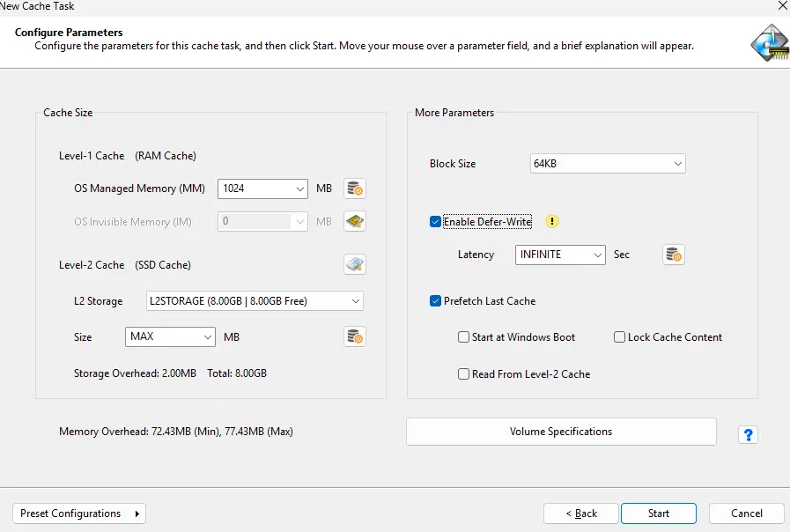Close the New Cache Task dialog

click(x=784, y=6)
